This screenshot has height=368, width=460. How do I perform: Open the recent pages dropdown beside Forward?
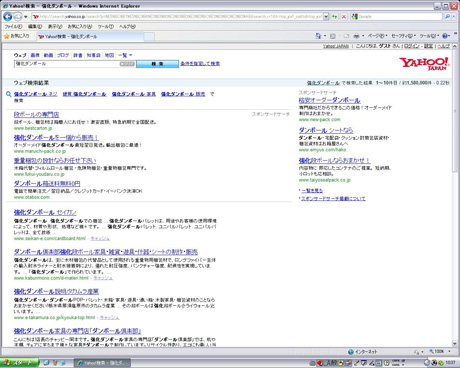(x=26, y=17)
